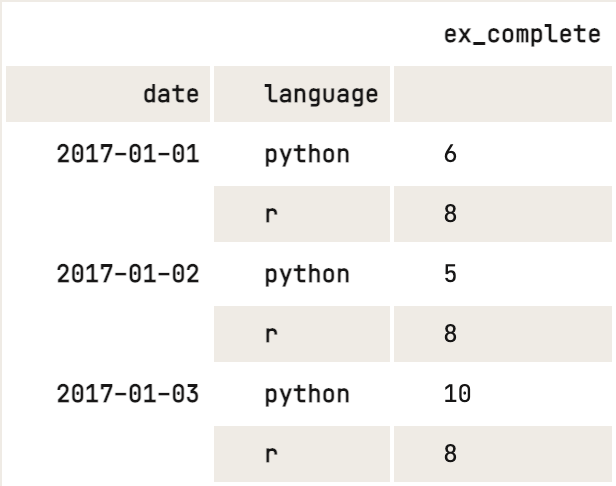This screenshot has width=616, height=486.
Task: Click python in the 2017-01-02 row
Action: 306,274
